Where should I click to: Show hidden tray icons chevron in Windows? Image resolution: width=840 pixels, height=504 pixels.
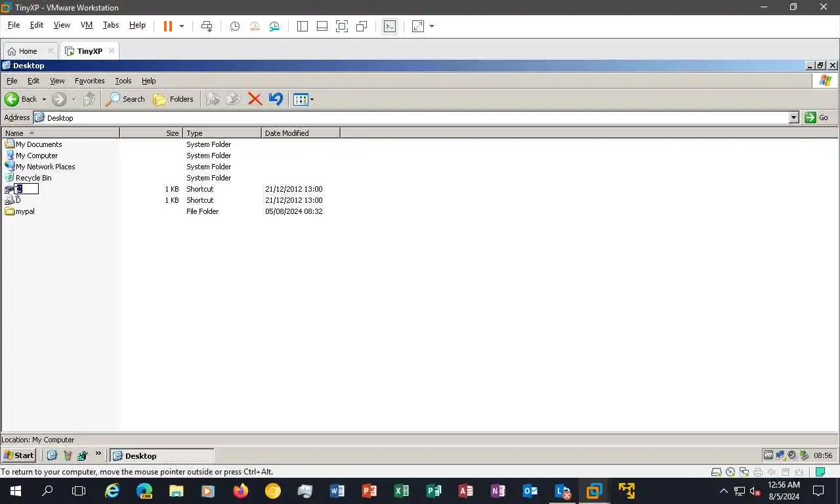[724, 491]
